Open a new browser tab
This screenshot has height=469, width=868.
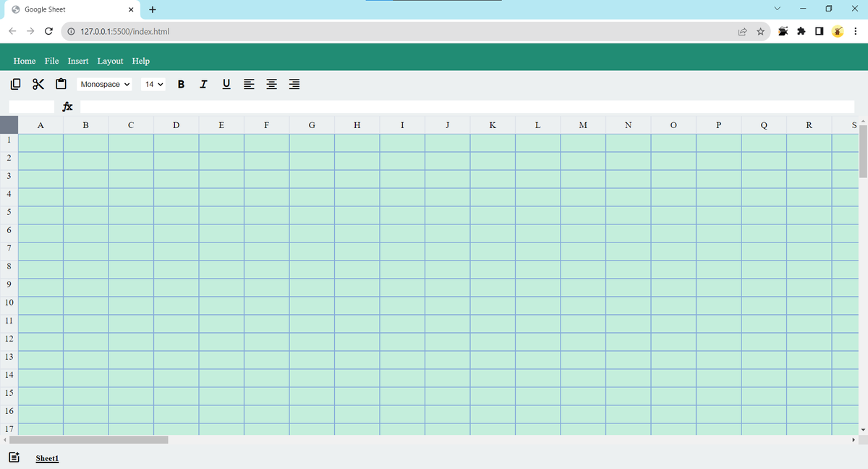(152, 9)
